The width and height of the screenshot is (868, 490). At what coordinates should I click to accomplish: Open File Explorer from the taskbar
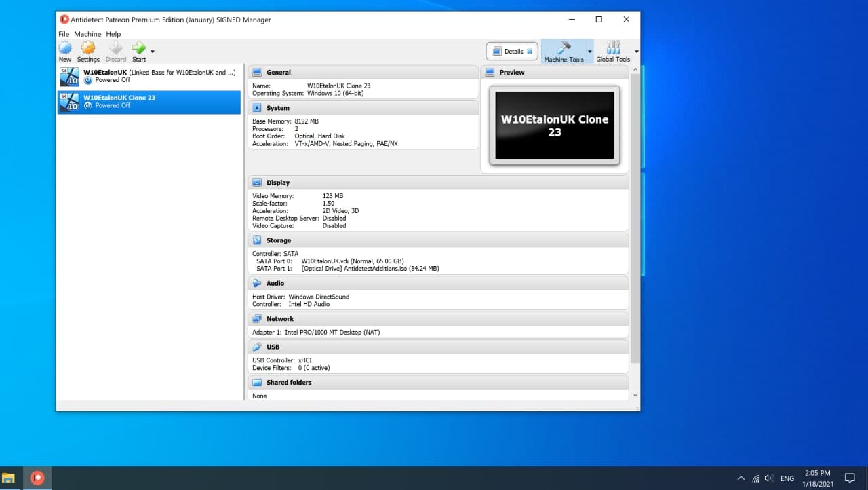click(x=9, y=478)
